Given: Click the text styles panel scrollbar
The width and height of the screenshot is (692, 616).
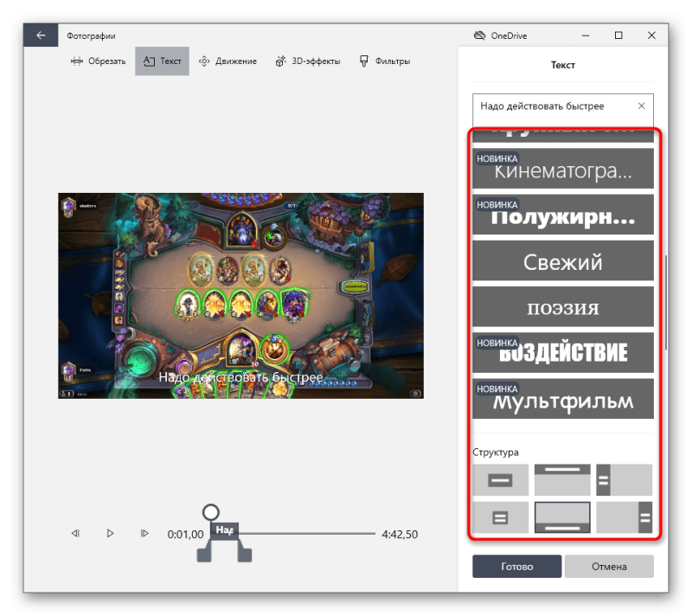Looking at the screenshot, I should (x=665, y=303).
